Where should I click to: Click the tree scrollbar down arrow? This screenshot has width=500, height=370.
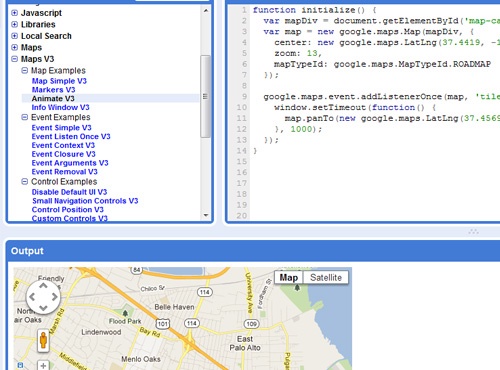(x=206, y=215)
